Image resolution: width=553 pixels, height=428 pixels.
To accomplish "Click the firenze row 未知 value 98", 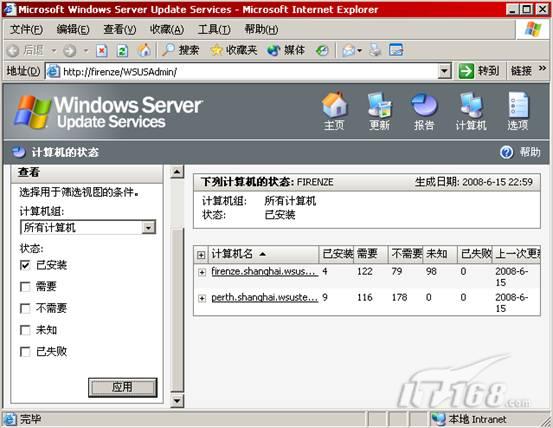I will pyautogui.click(x=431, y=271).
